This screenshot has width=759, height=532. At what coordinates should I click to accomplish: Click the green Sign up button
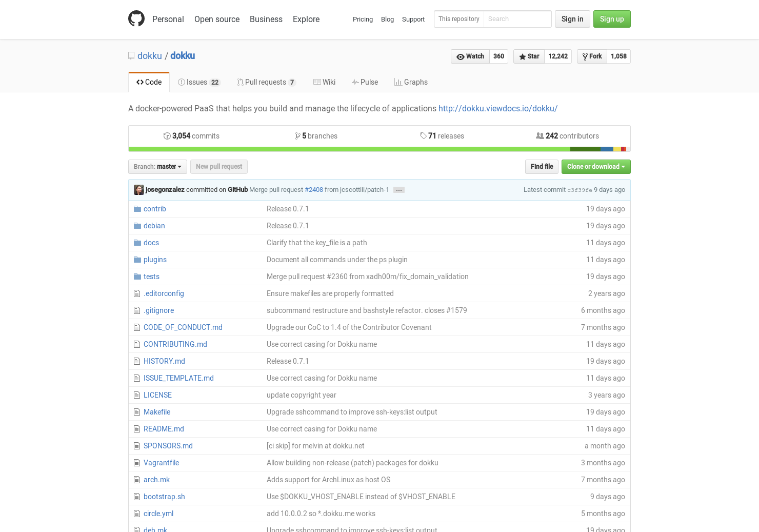point(612,19)
